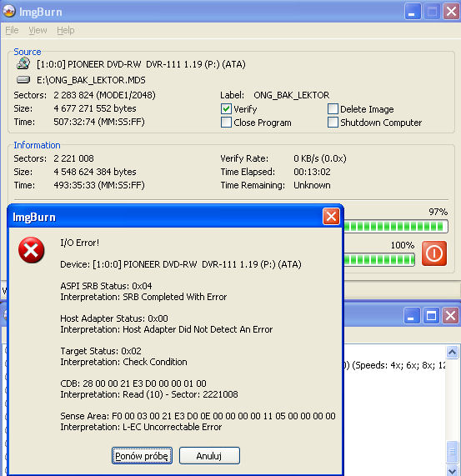Screen dimensions: 461x476
Task: Click the Anuluj cancel button
Action: [x=209, y=456]
